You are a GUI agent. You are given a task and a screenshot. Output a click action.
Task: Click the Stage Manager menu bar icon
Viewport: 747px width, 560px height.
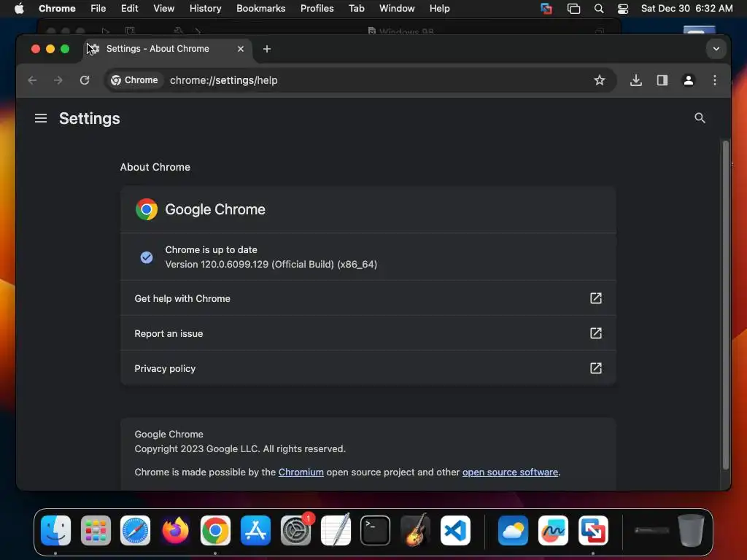click(573, 9)
